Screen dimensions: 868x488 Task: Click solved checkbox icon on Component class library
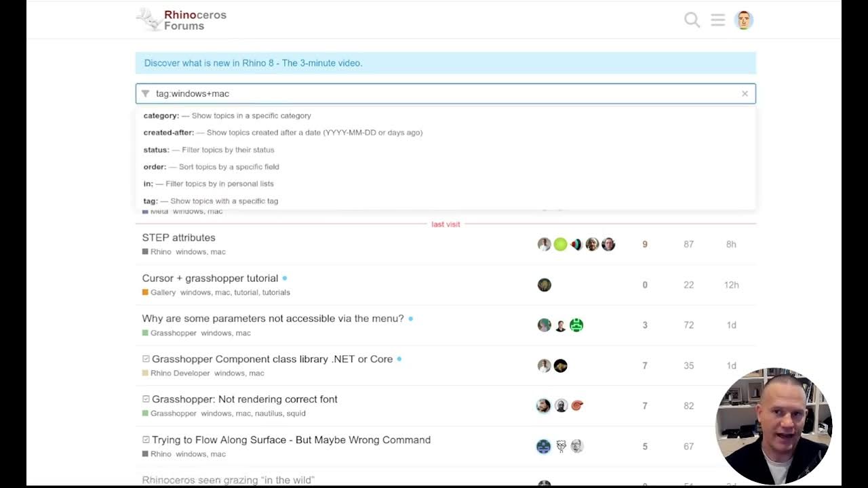(x=146, y=359)
